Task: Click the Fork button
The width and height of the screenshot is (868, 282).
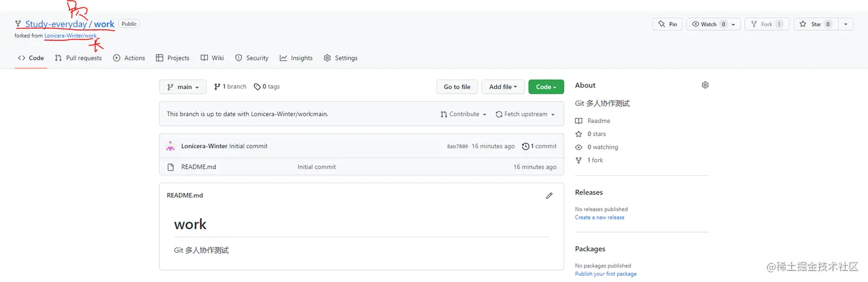Action: click(766, 24)
